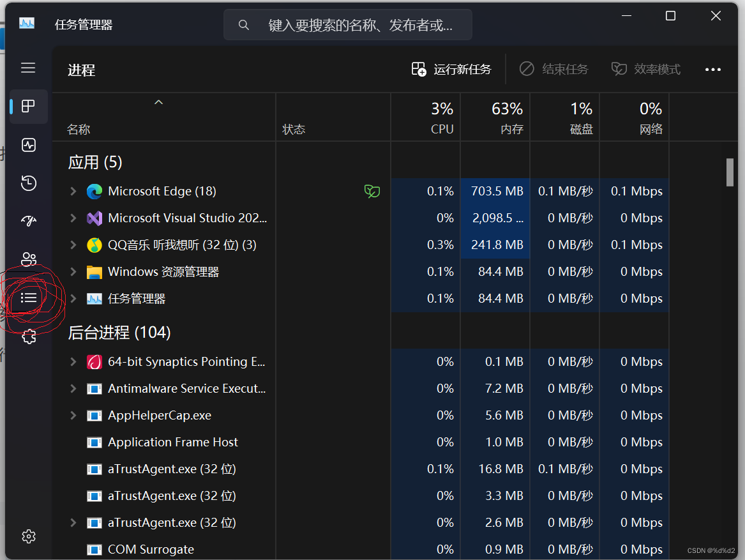Viewport: 745px width, 560px height.
Task: Select the 后台进程 (104) group heading
Action: (119, 332)
